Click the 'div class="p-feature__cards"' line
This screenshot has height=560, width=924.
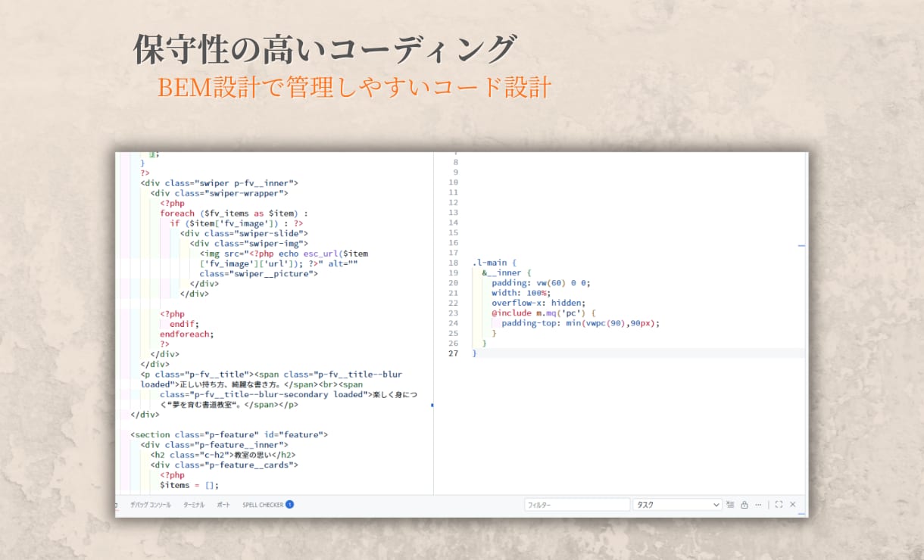pos(224,465)
